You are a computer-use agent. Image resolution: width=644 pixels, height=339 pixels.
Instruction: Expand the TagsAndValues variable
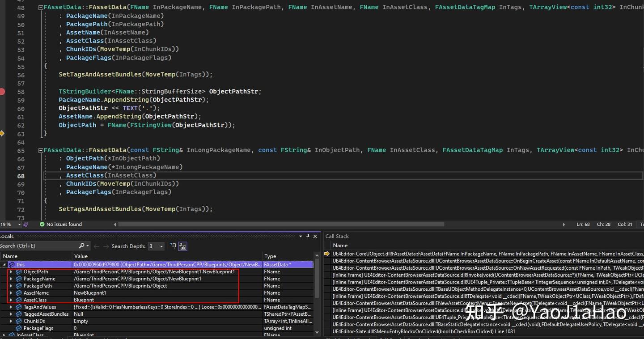coord(11,307)
